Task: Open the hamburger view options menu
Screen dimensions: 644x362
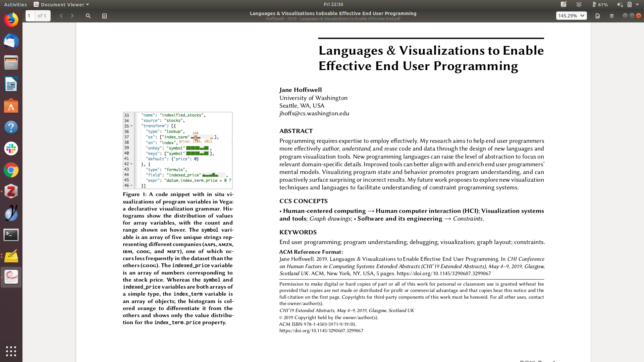Action: click(x=611, y=16)
